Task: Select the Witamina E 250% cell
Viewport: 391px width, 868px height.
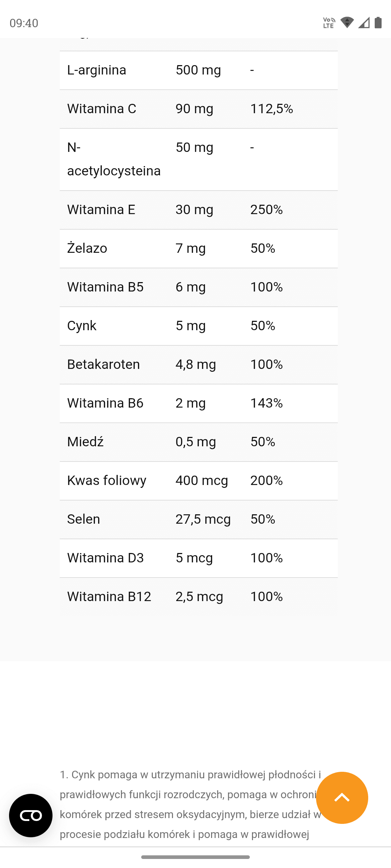Action: point(266,209)
